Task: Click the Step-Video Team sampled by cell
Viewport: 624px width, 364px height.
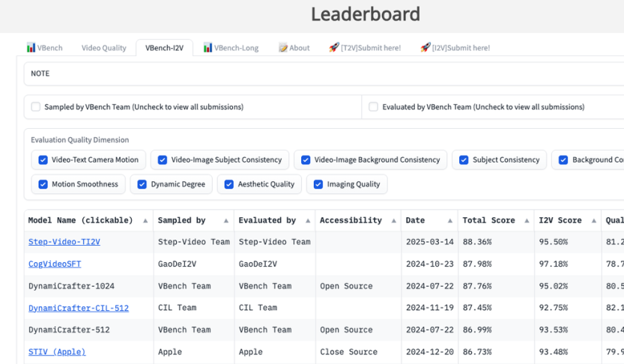Action: [x=194, y=242]
